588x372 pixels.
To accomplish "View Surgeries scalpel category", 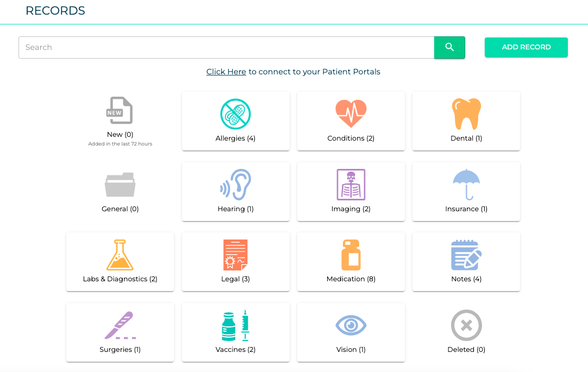I will tap(120, 332).
